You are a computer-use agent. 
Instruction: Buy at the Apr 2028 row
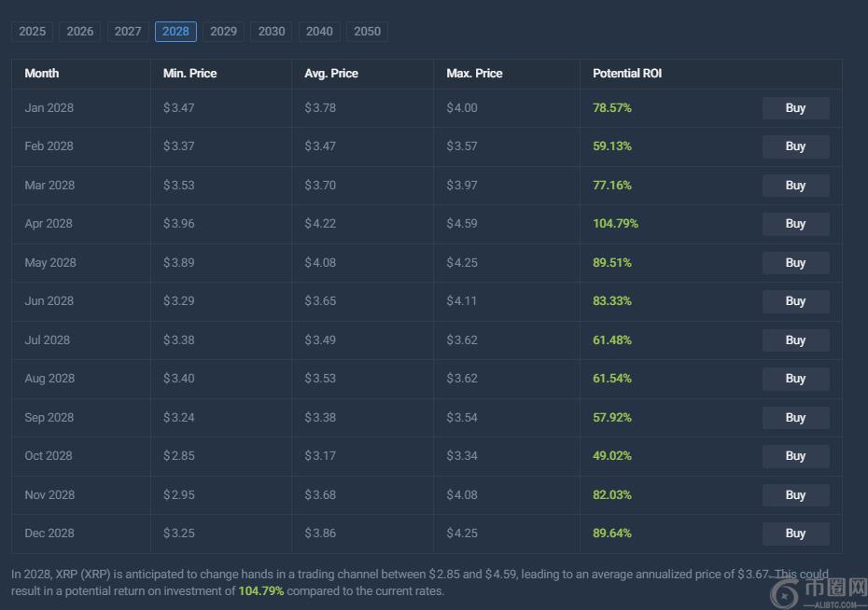795,224
